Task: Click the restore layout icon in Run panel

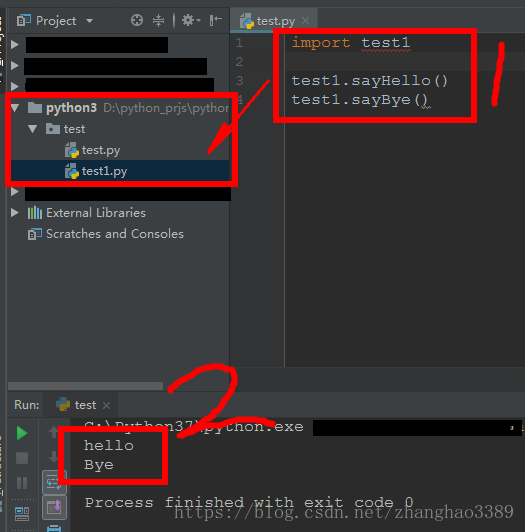Action: point(22,513)
